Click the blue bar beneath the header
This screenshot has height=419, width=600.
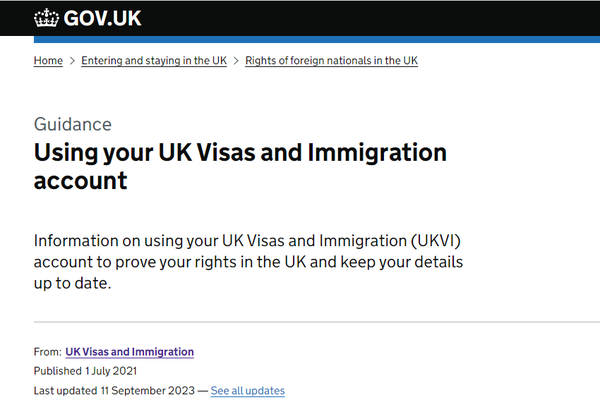pyautogui.click(x=317, y=39)
